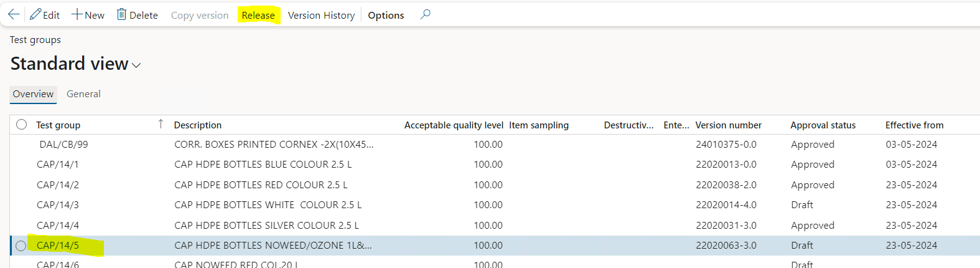Image resolution: width=980 pixels, height=268 pixels.
Task: Click the Test group sort arrow
Action: pyautogui.click(x=161, y=124)
